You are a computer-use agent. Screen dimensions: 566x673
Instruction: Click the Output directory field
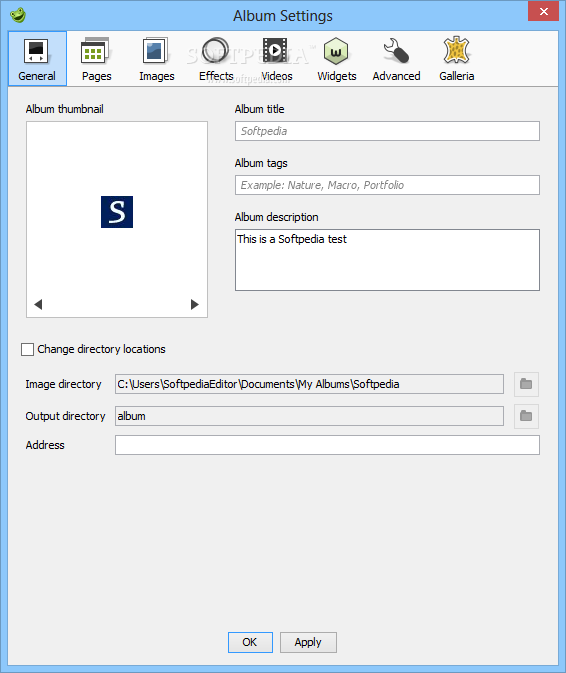(x=309, y=416)
